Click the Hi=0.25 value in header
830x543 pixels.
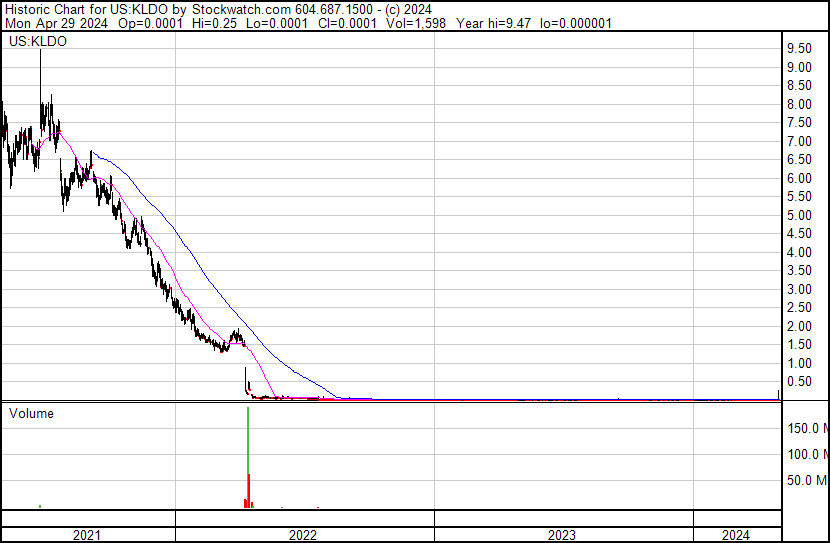coord(216,23)
